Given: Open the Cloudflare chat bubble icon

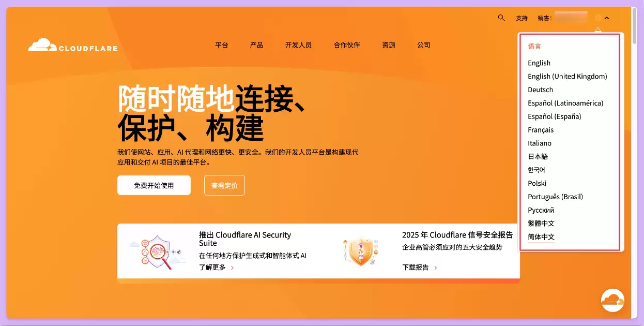Looking at the screenshot, I should pyautogui.click(x=612, y=300).
